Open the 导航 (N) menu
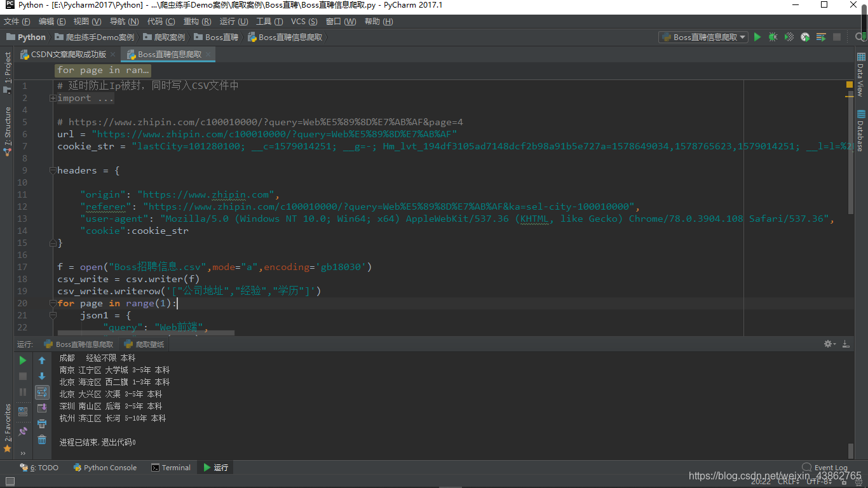868x488 pixels. point(125,22)
